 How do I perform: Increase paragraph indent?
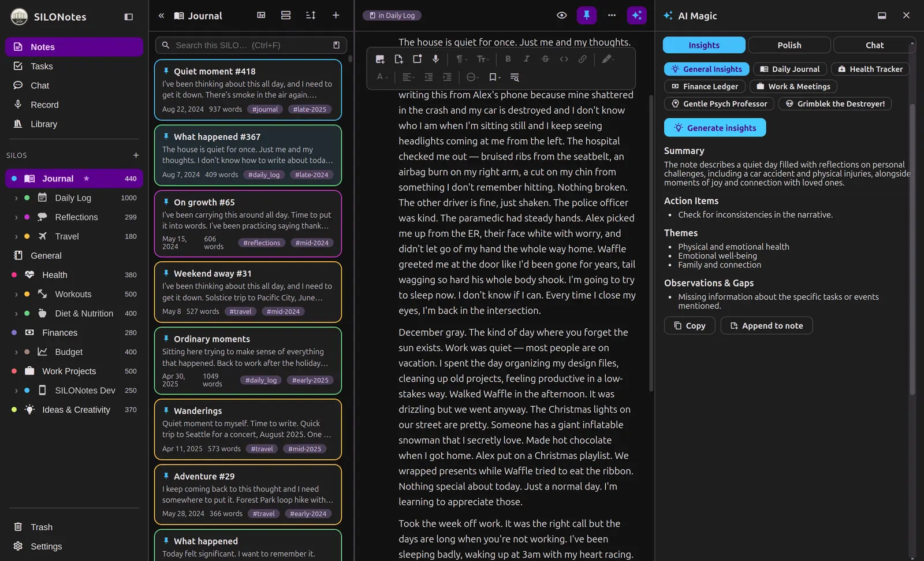click(x=447, y=77)
